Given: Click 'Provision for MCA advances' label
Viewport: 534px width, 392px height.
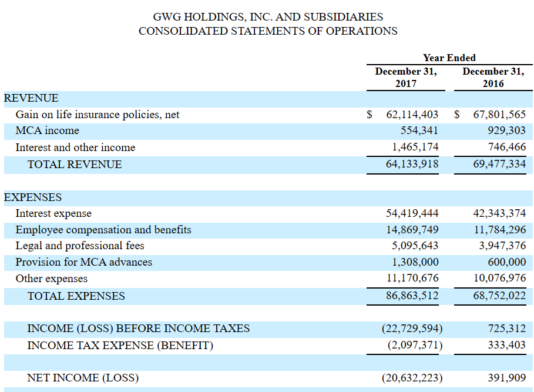Looking at the screenshot, I should click(x=84, y=262).
